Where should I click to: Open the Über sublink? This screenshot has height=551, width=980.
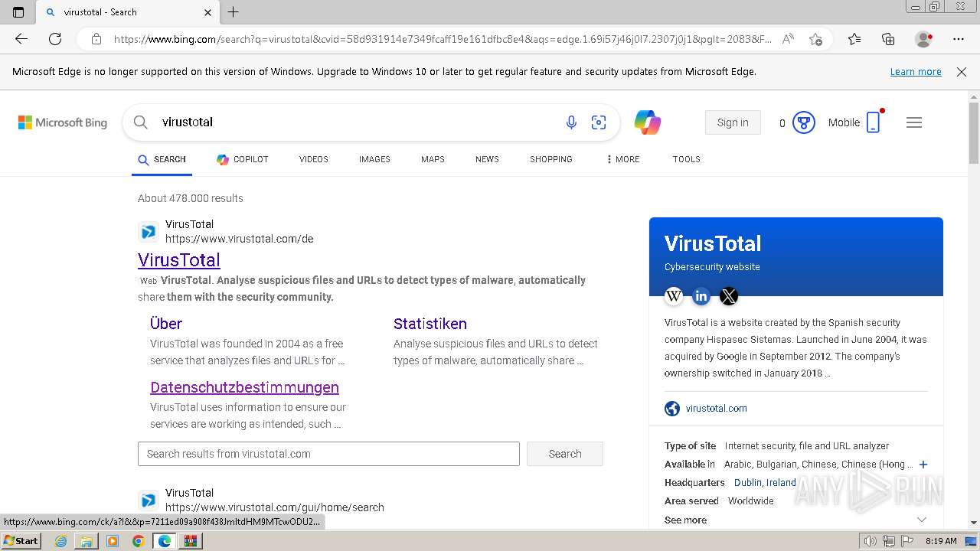[166, 324]
